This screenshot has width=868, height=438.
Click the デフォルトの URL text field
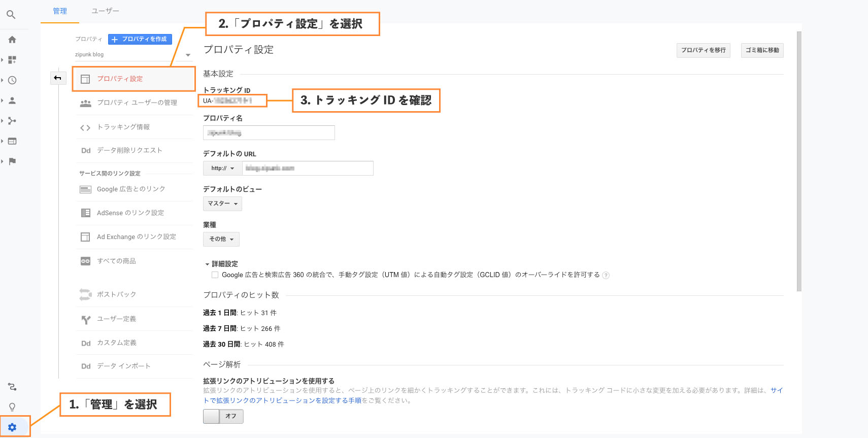308,168
